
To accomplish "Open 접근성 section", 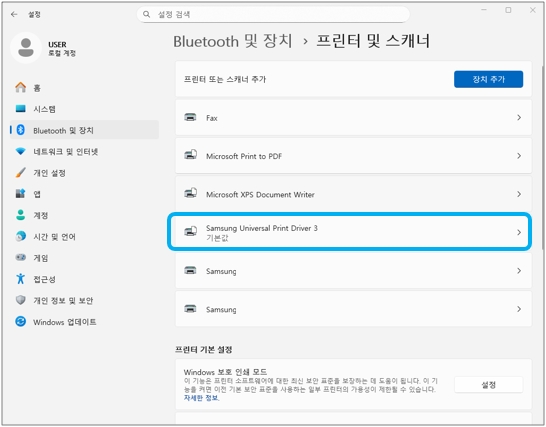I will click(84, 279).
